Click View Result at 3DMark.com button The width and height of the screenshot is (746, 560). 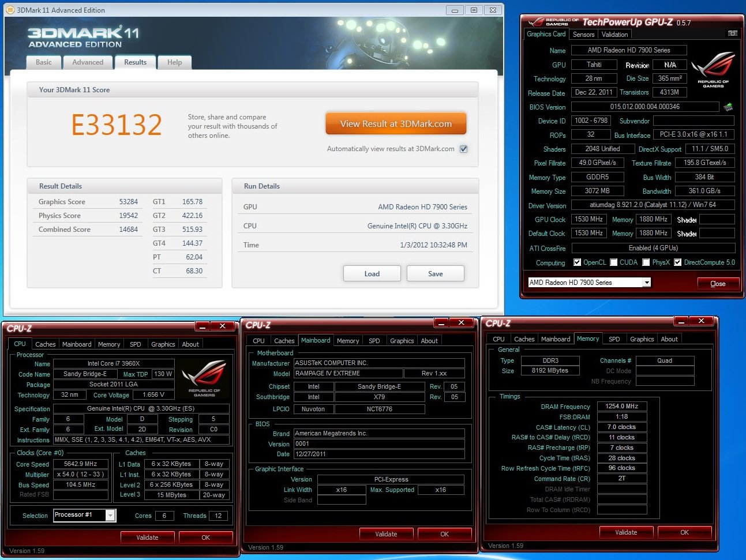pos(396,124)
